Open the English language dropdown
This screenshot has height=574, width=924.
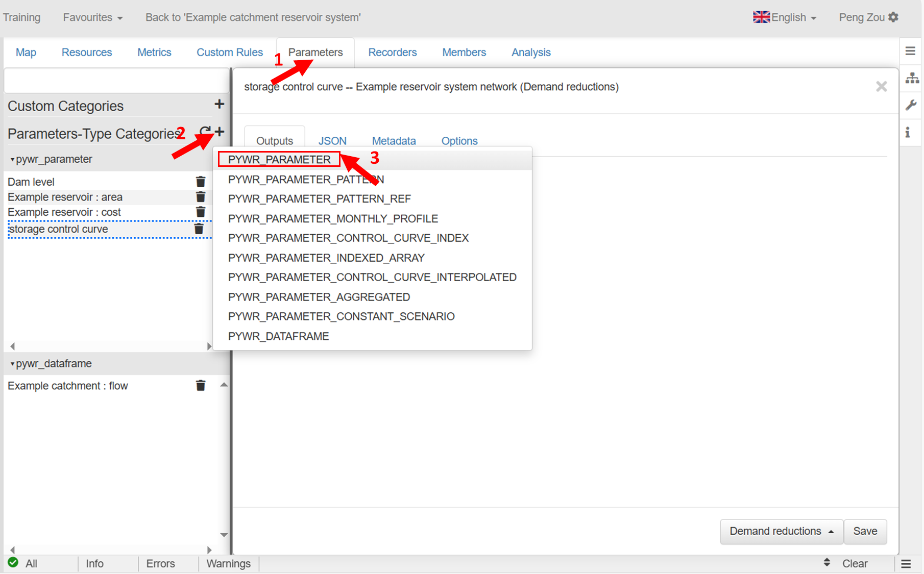[785, 17]
